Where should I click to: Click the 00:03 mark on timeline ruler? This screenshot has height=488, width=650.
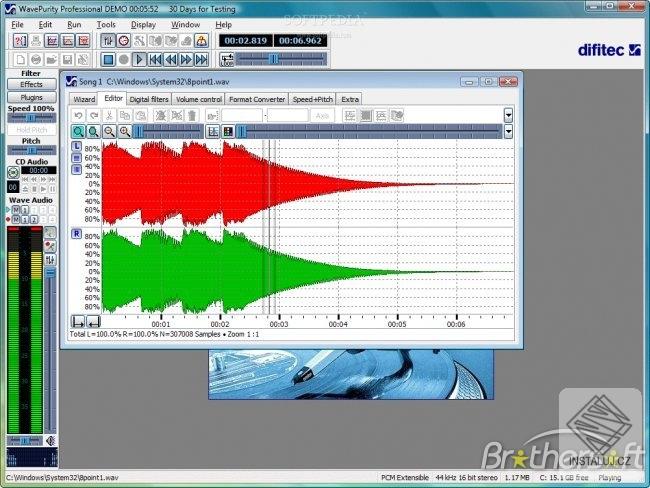pyautogui.click(x=279, y=324)
